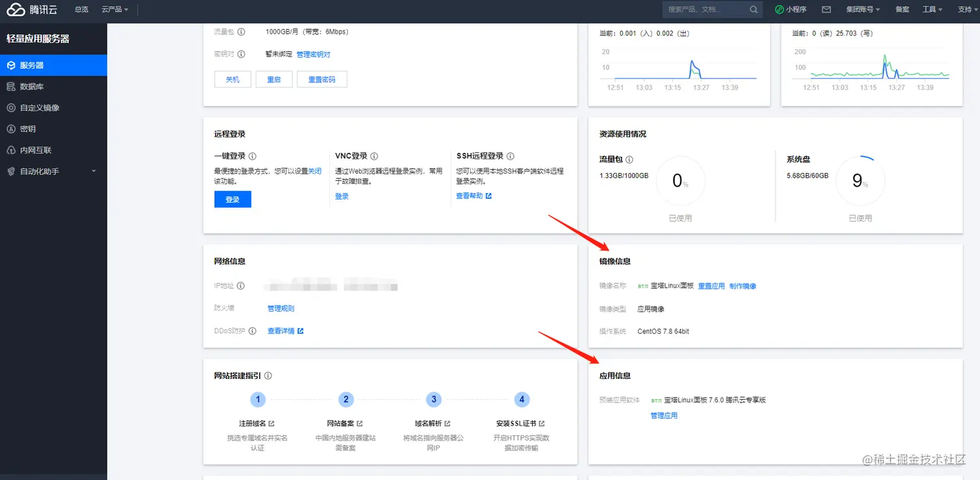
Task: Click the blue 登录 button
Action: tap(233, 200)
